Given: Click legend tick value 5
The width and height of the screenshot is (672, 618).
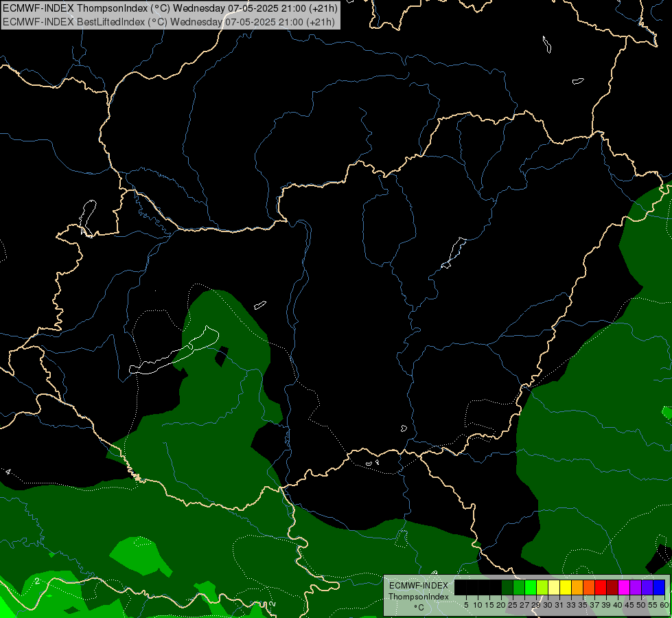Looking at the screenshot, I should pyautogui.click(x=466, y=605).
